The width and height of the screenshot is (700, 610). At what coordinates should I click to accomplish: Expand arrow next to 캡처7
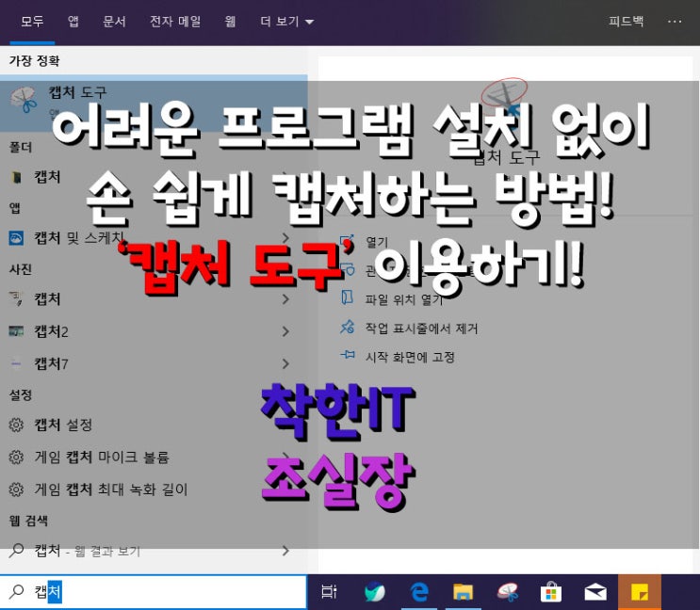[x=285, y=364]
